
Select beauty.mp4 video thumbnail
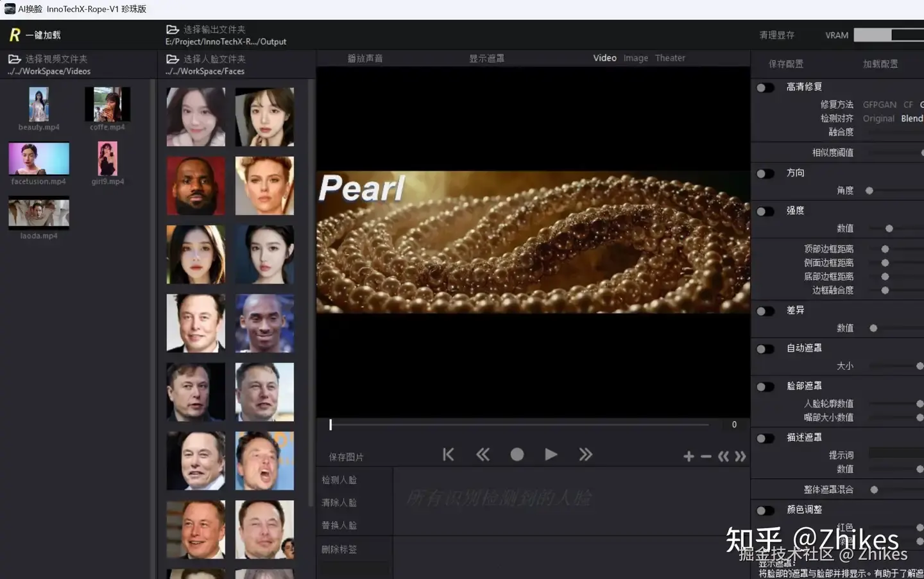[x=38, y=105]
